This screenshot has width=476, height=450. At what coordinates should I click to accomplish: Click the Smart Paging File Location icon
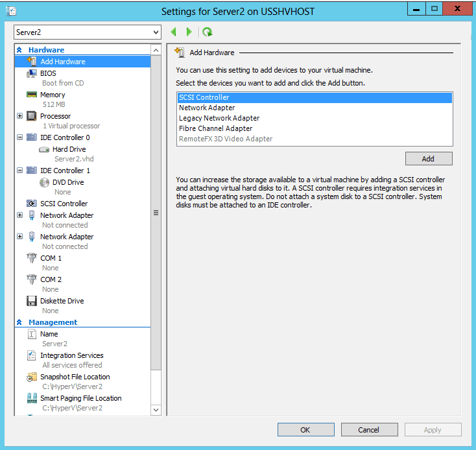(32, 398)
